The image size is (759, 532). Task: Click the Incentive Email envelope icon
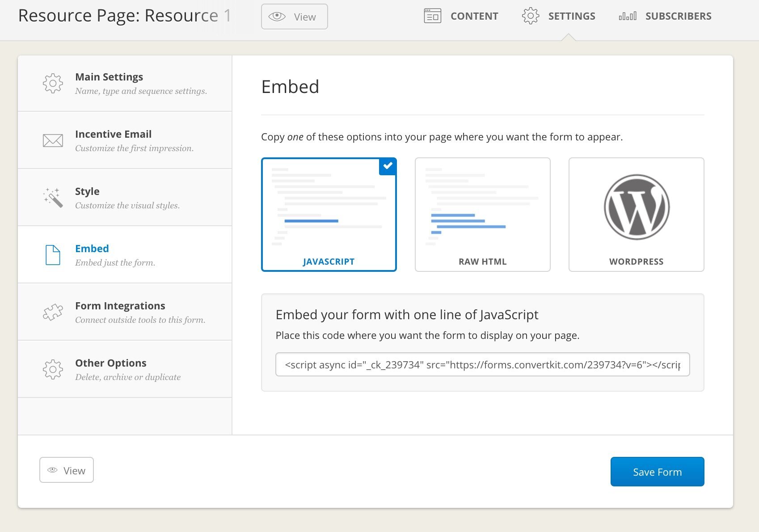point(53,140)
